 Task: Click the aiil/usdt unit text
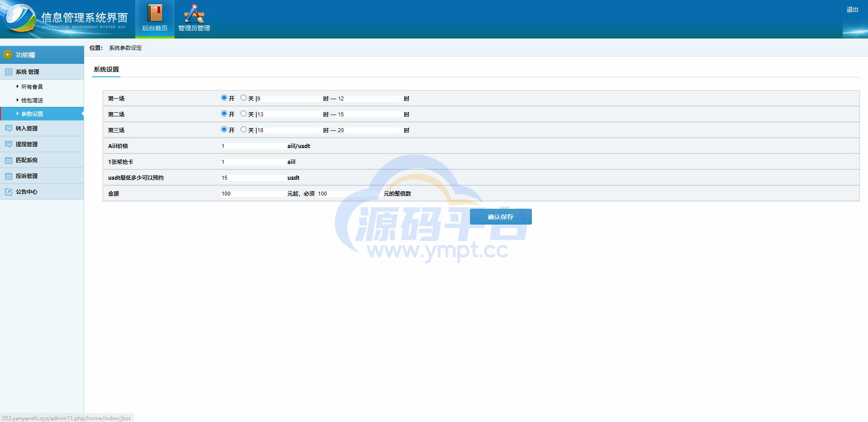299,146
